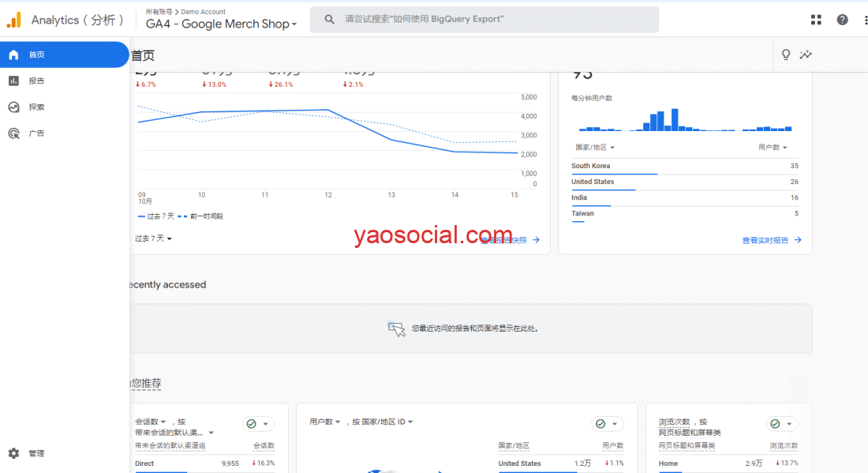Click the Demo Account breadcrumb link
The height and width of the screenshot is (473, 868).
pyautogui.click(x=204, y=12)
